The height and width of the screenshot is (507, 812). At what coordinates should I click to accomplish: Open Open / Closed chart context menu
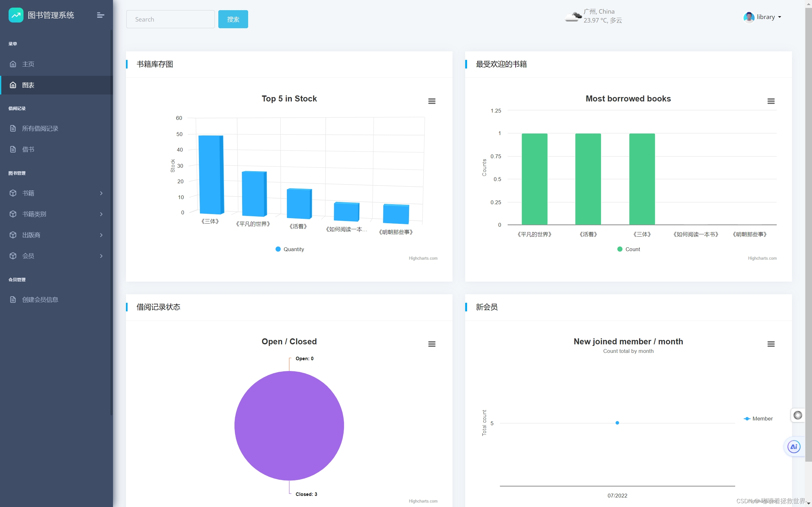(x=432, y=344)
